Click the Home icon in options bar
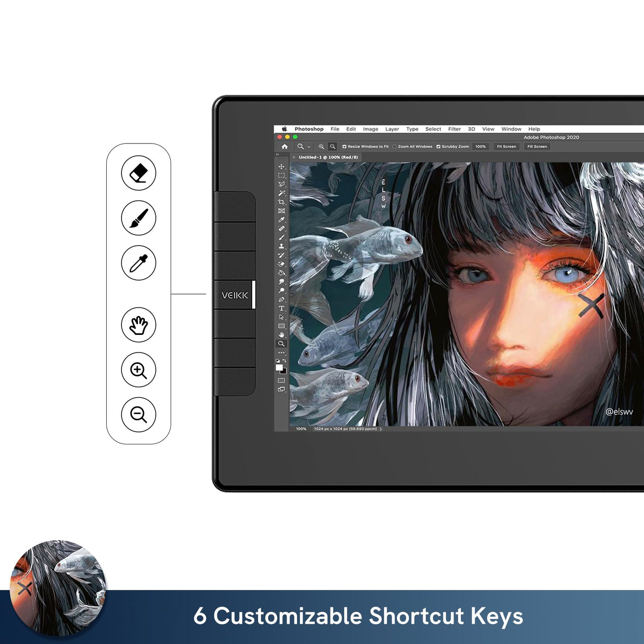 coord(285,147)
